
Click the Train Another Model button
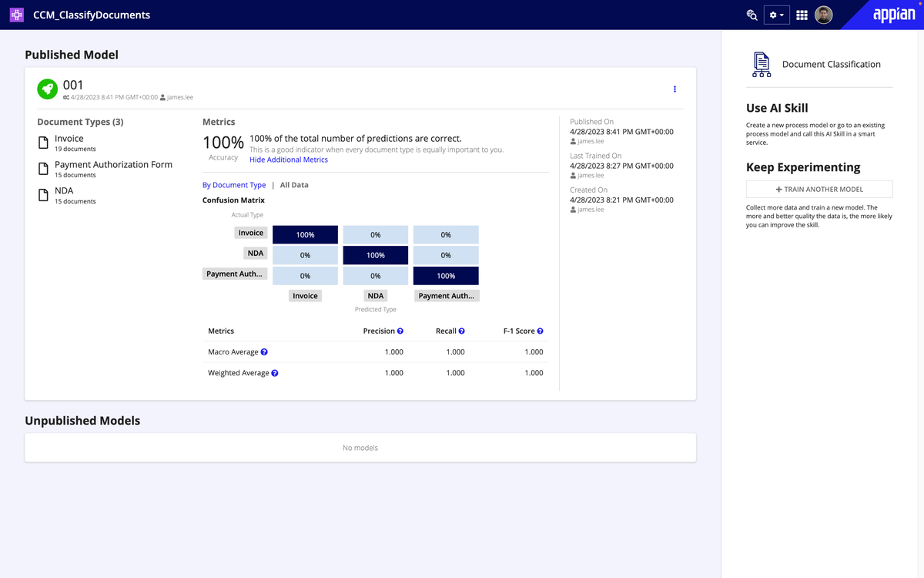(x=819, y=190)
